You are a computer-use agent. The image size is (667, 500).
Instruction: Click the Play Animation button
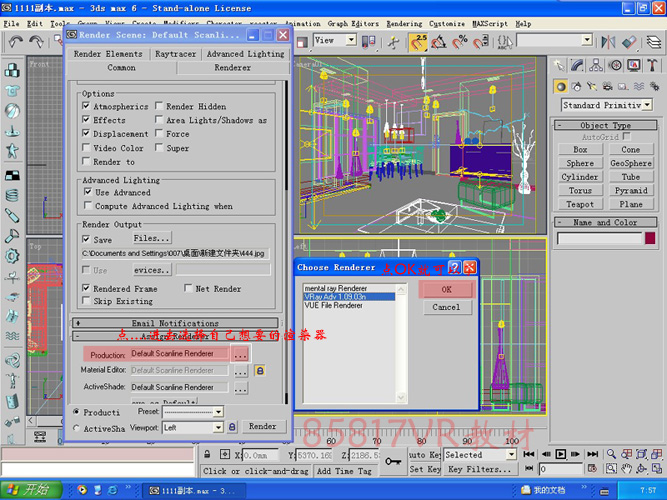click(561, 454)
